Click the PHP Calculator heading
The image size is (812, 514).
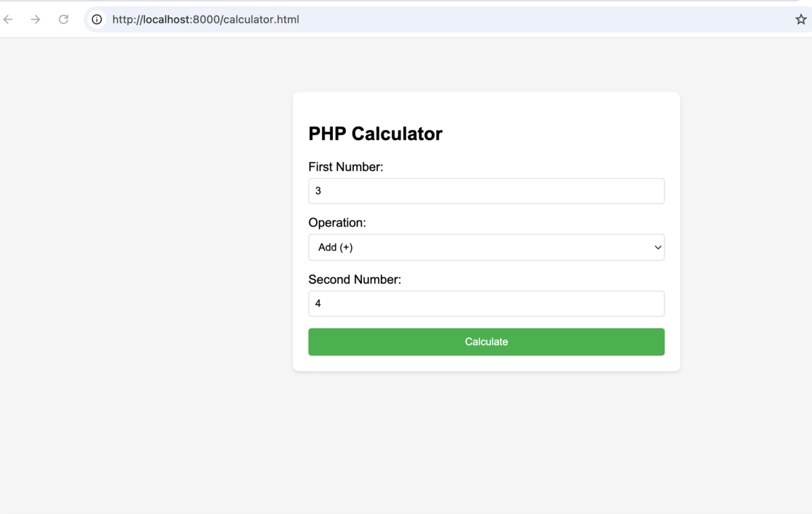point(375,133)
